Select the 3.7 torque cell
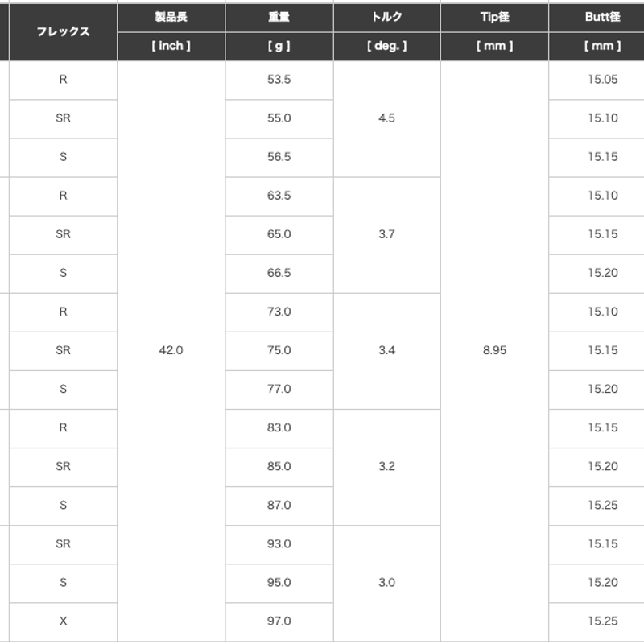644x644 pixels. pyautogui.click(x=387, y=234)
